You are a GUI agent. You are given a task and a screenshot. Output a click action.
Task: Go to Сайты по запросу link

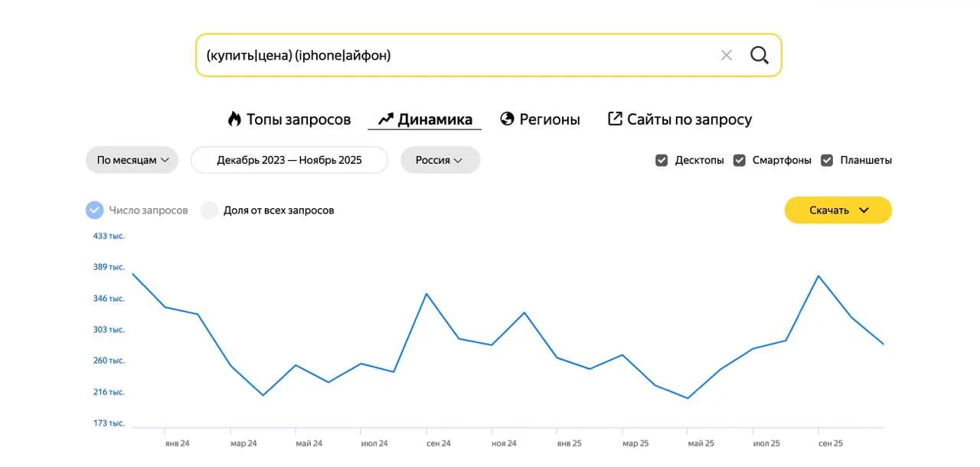pos(689,119)
